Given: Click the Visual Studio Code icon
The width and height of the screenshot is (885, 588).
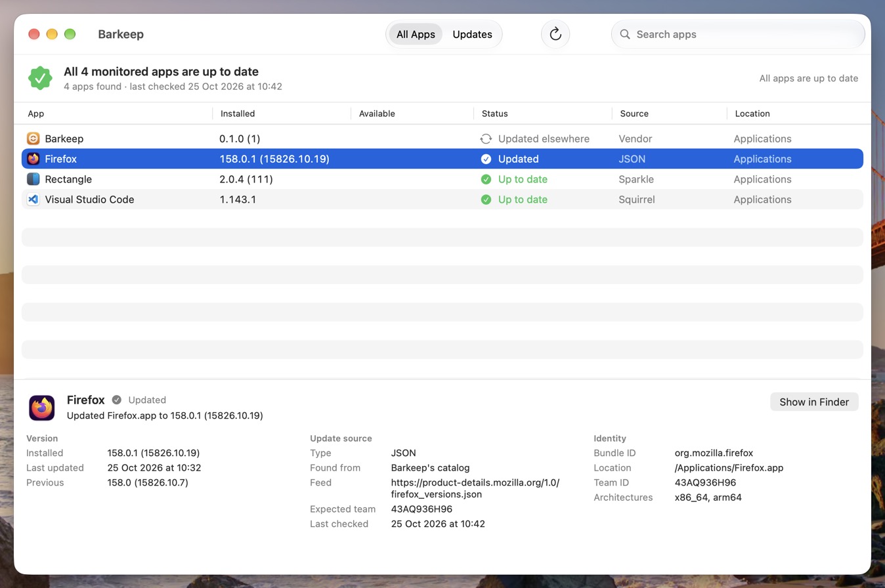Looking at the screenshot, I should (x=33, y=199).
